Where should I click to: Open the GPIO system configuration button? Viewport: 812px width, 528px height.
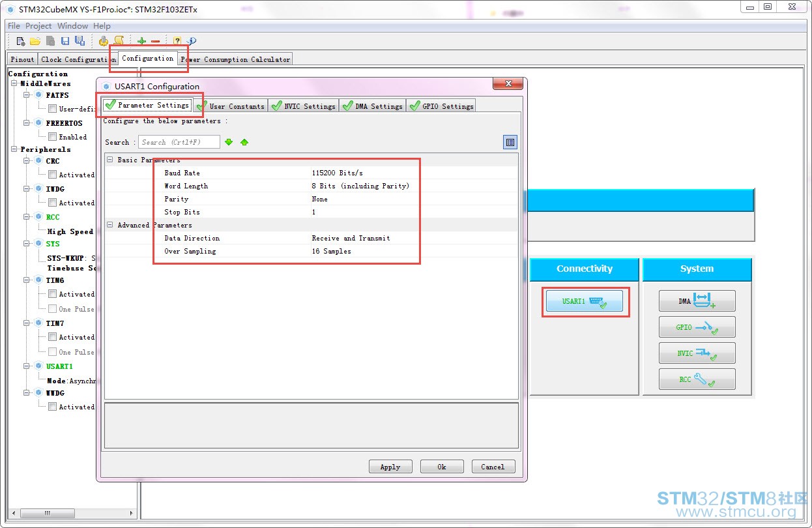(x=697, y=327)
